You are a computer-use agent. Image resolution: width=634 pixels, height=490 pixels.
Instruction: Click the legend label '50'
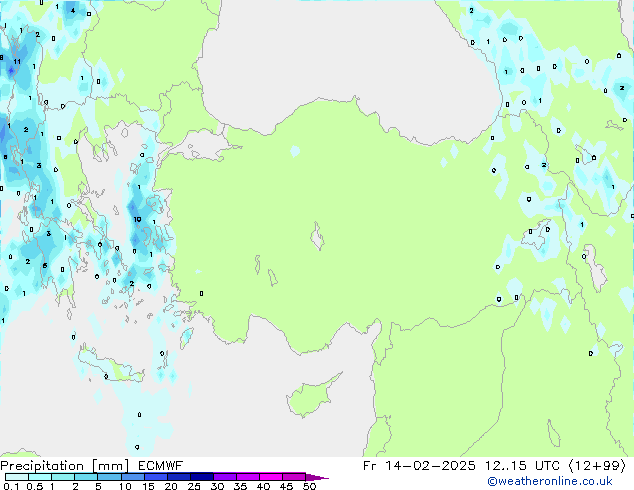coord(309,486)
